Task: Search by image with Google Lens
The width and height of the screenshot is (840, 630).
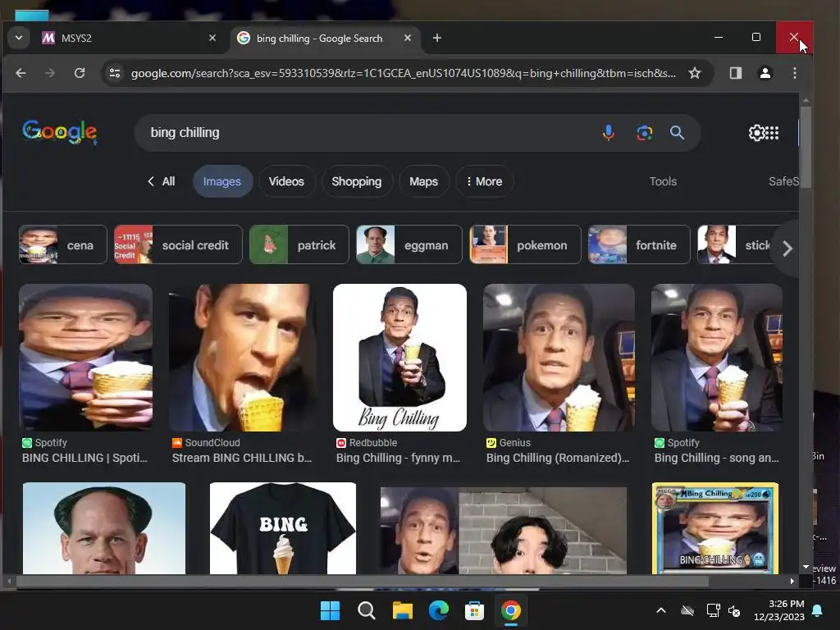Action: click(x=644, y=132)
